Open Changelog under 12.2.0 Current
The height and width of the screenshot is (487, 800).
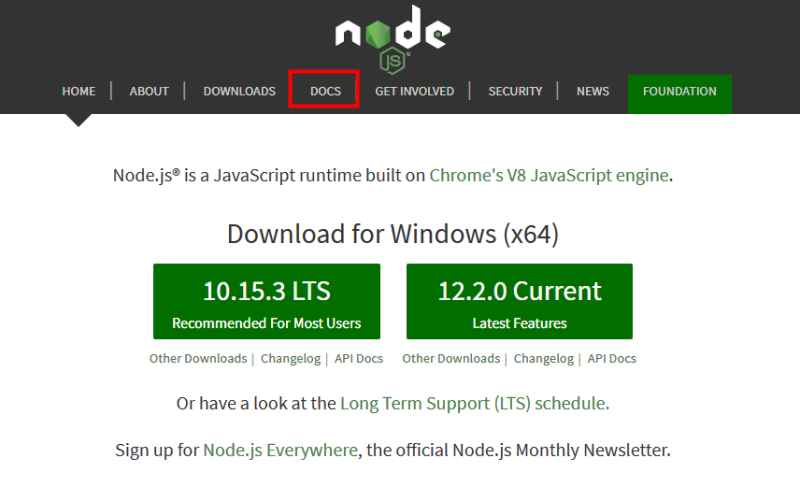pos(544,358)
